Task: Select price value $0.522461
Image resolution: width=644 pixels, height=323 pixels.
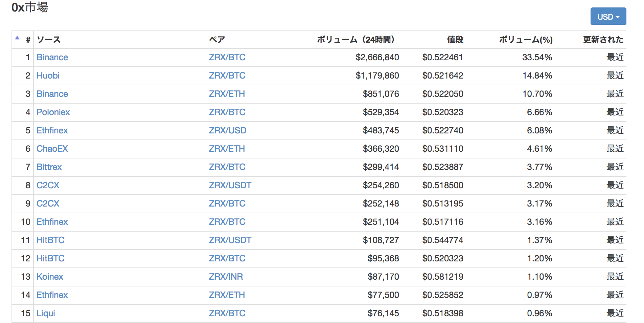Action: (442, 57)
